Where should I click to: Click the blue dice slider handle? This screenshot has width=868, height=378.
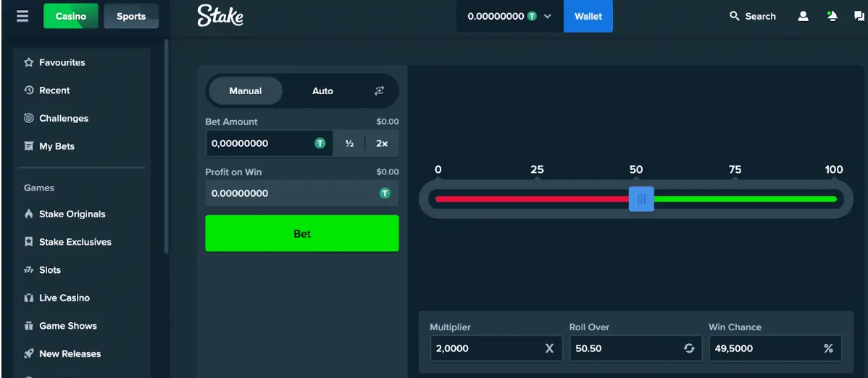(641, 199)
